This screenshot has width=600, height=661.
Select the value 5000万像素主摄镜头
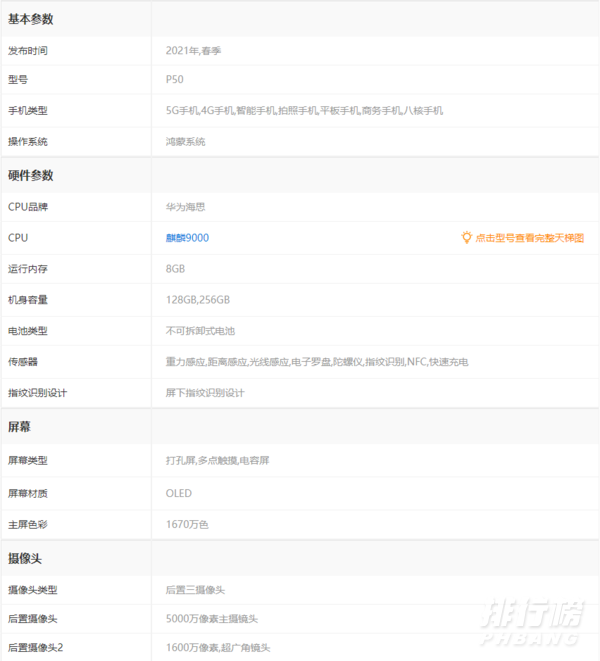[x=212, y=619]
